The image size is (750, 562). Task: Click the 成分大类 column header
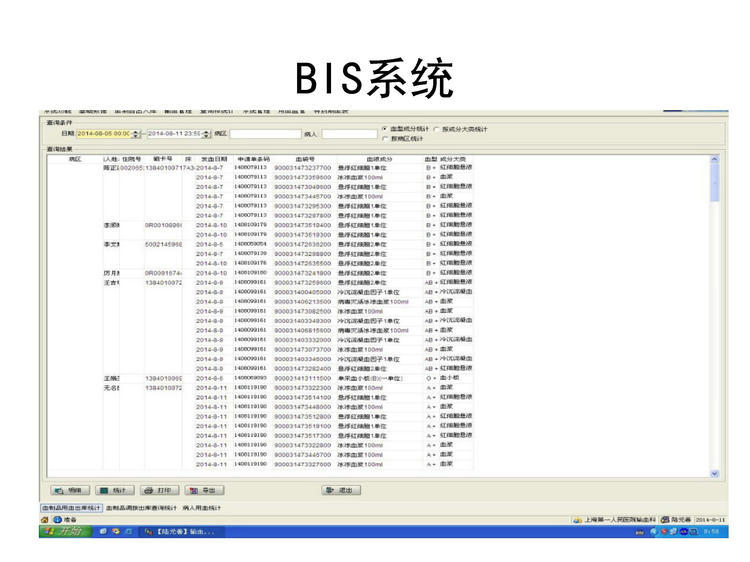click(x=453, y=159)
